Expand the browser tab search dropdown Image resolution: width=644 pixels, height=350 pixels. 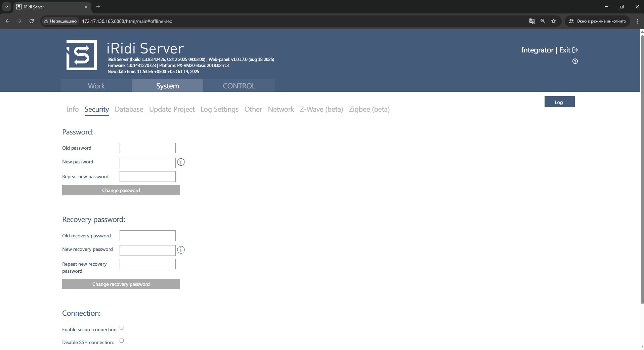[6, 7]
